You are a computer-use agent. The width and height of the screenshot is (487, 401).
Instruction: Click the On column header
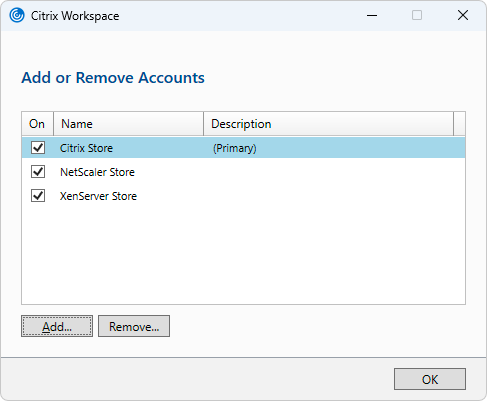(37, 124)
